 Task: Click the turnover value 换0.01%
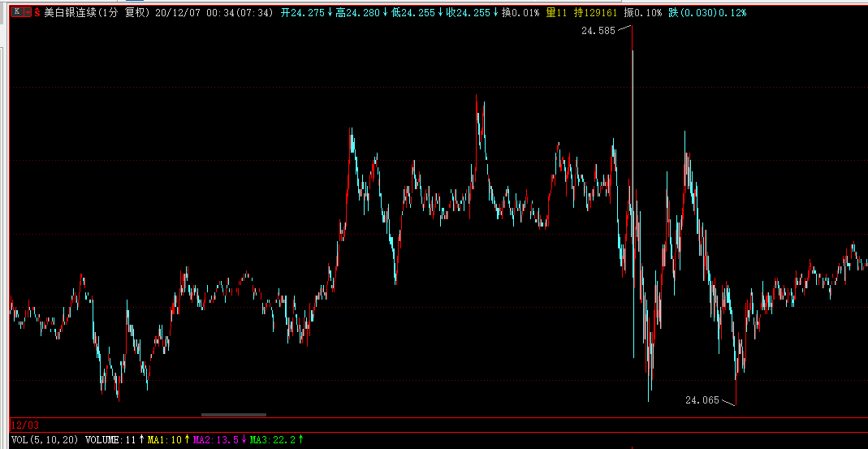click(520, 13)
